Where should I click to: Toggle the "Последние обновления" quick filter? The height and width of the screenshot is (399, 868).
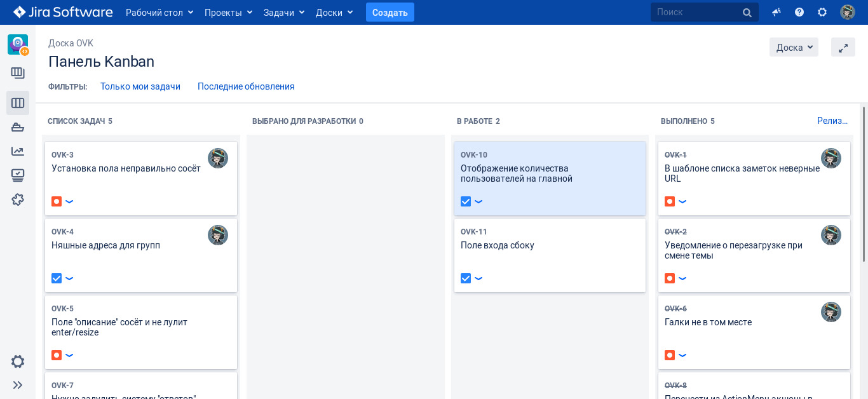(246, 86)
